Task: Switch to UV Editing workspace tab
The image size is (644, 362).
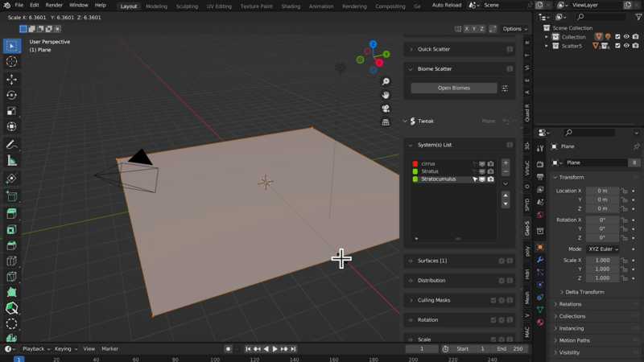Action: (x=219, y=6)
